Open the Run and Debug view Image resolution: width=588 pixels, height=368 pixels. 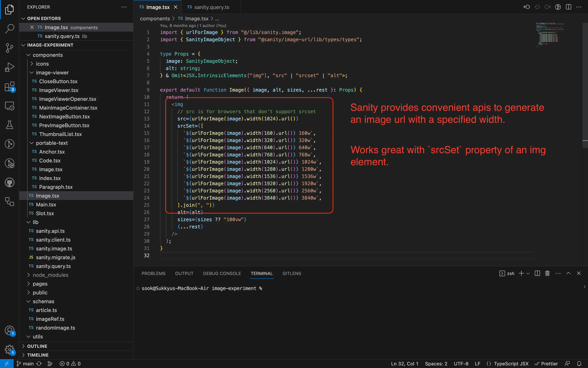tap(9, 67)
